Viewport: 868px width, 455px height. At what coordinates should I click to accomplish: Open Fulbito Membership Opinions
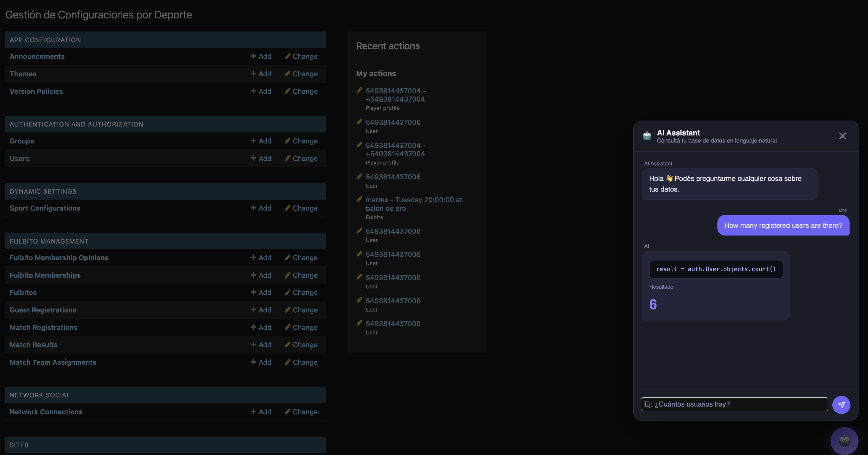coord(59,257)
